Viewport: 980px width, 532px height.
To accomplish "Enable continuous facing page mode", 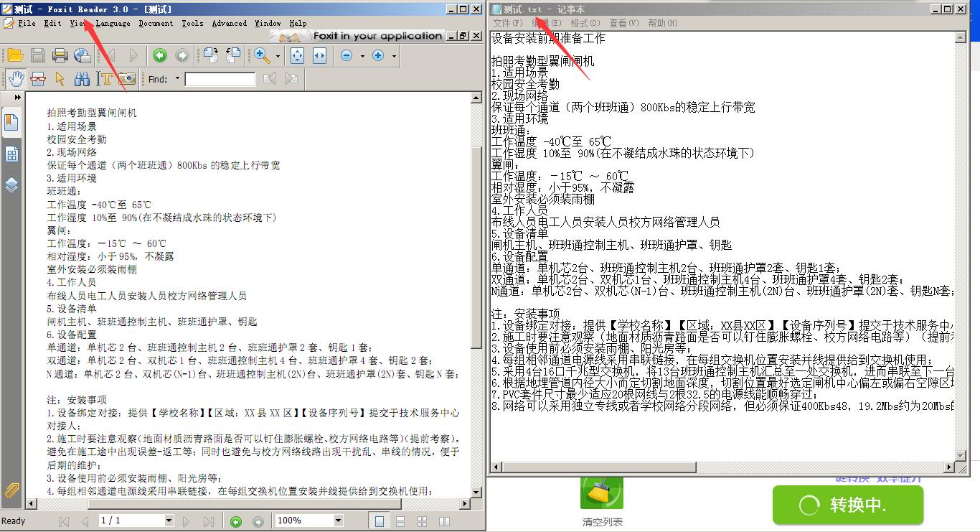I will (x=422, y=521).
